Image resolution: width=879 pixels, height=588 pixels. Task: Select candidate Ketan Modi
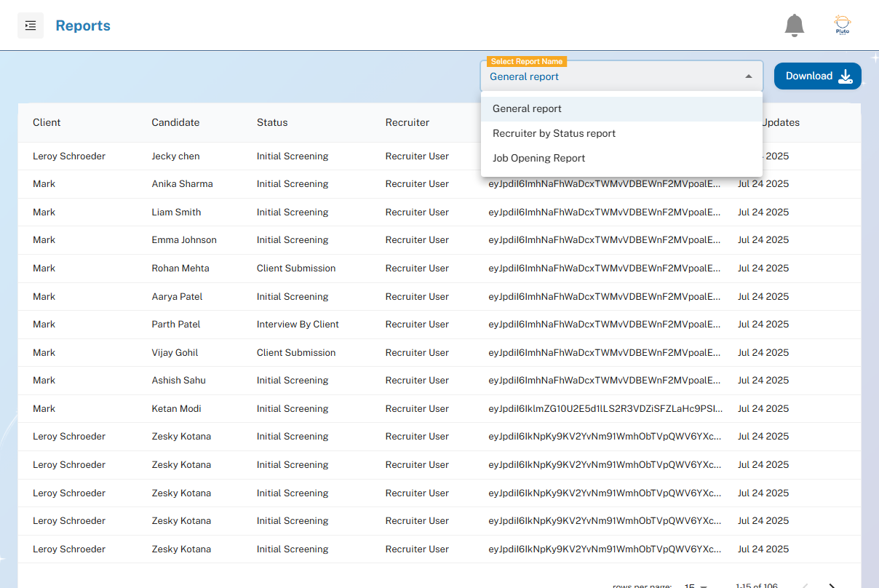(176, 408)
